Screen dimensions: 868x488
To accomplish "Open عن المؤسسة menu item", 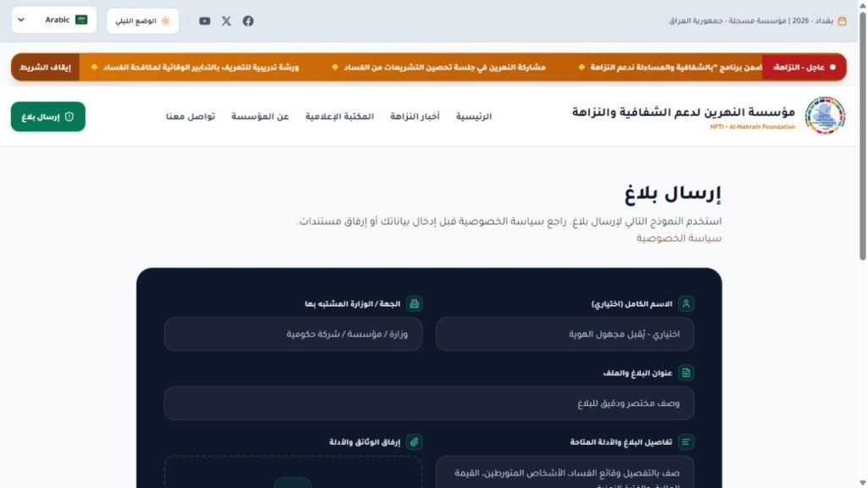I will click(260, 116).
